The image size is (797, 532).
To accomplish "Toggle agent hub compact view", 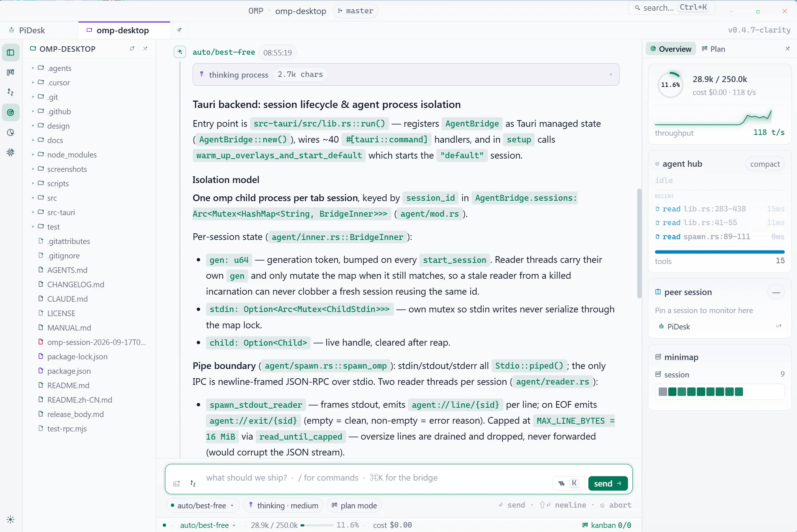I will pyautogui.click(x=765, y=164).
